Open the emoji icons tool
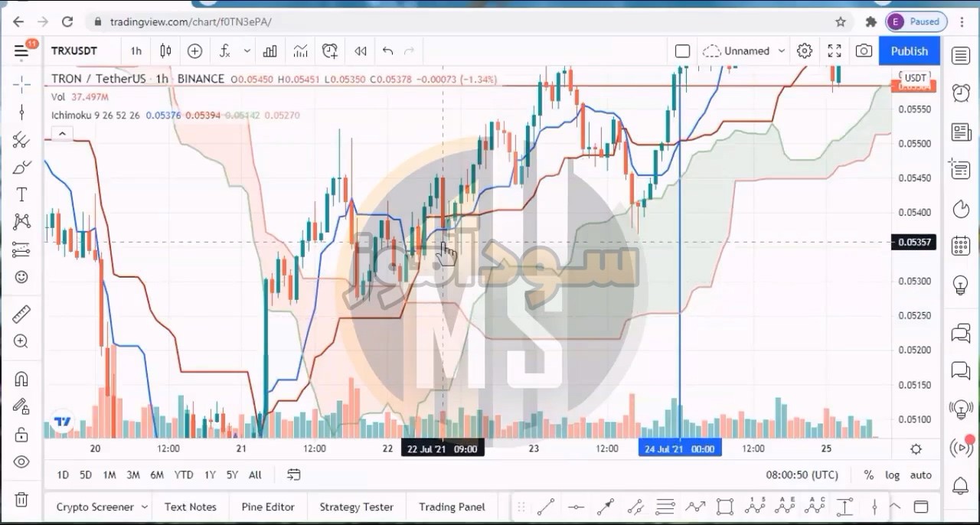This screenshot has width=980, height=525. pos(21,277)
